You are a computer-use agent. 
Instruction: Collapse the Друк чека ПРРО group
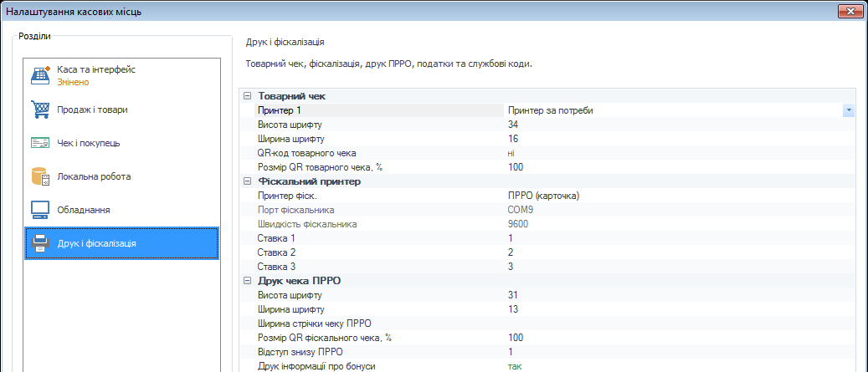(x=247, y=281)
